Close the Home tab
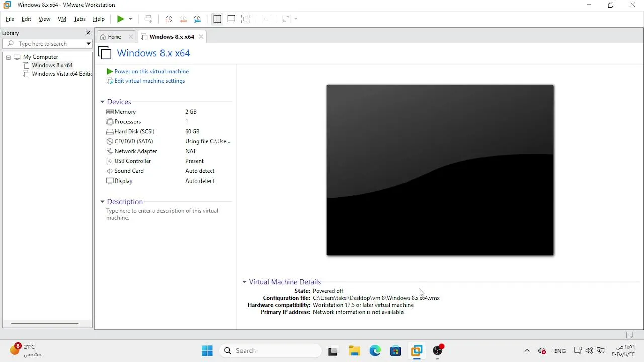Screen dimensions: 644x362 (131, 37)
